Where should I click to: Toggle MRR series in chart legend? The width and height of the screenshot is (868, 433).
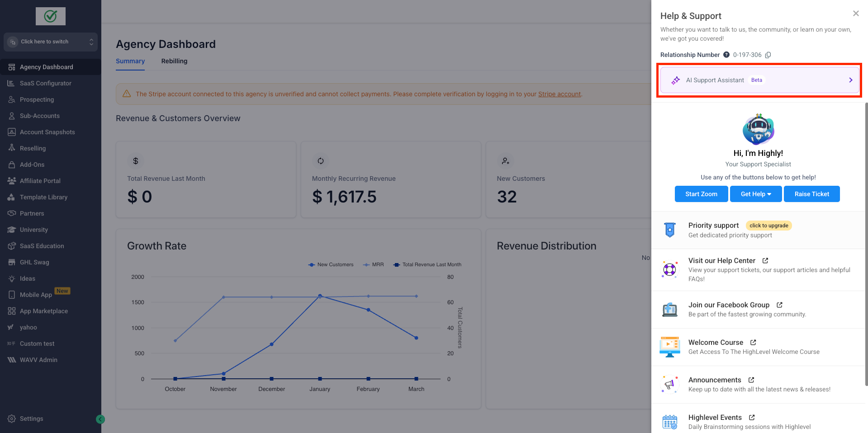[x=373, y=265]
